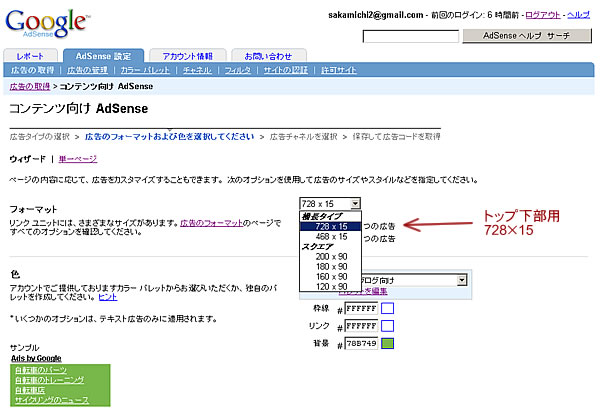Viewport: 600px width, 414px height.
Task: Open the レポート tab
Action: (x=30, y=56)
